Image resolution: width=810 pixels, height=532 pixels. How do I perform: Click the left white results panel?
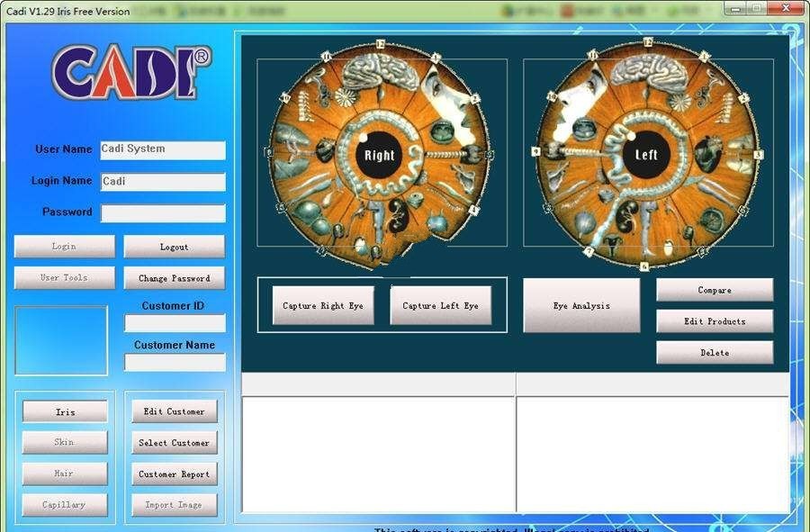[379, 454]
